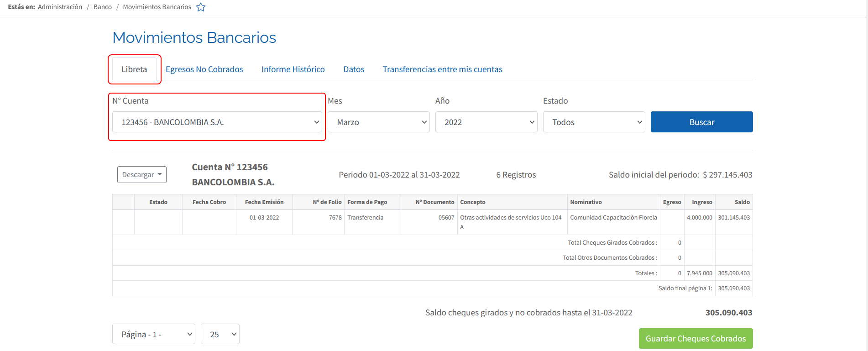Open the Mes dropdown showing Marzo
Screen dimensions: 868x351
(379, 122)
